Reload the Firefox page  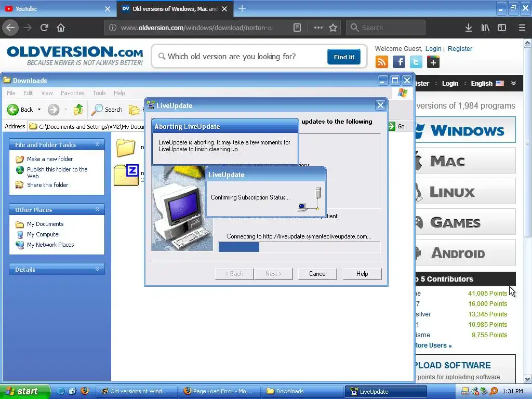pyautogui.click(x=44, y=28)
